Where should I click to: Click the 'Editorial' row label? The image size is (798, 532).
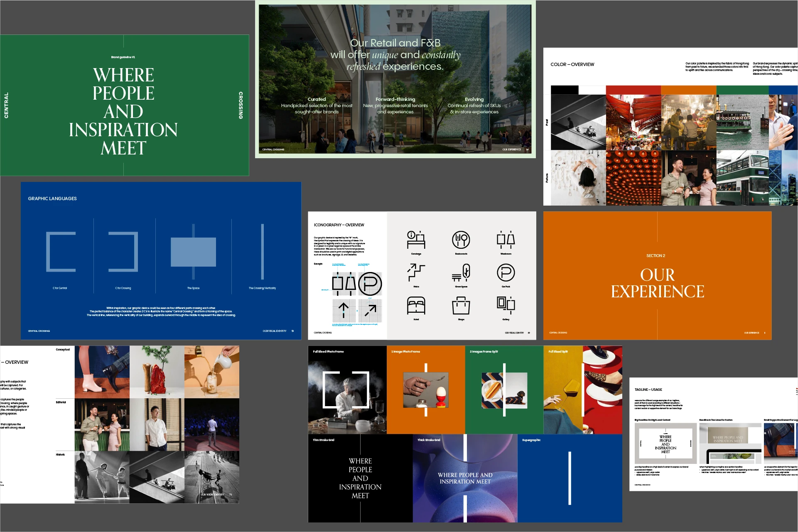61,402
